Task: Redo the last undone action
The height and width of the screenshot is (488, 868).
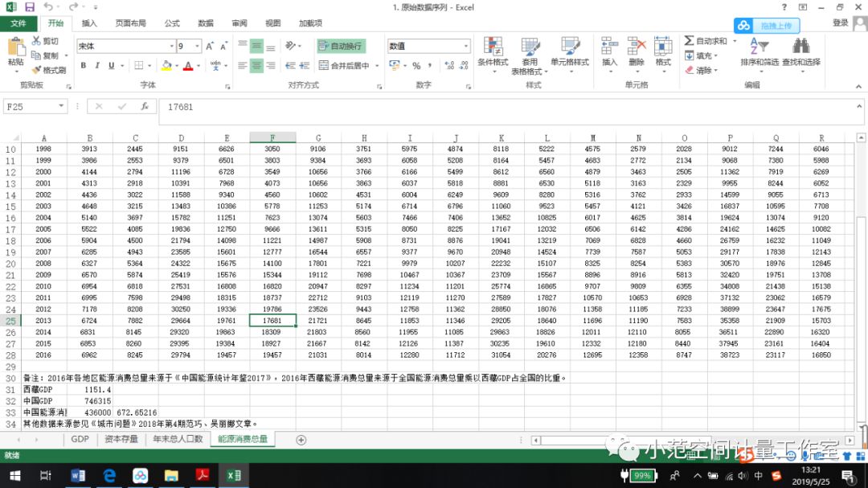Action: click(73, 7)
